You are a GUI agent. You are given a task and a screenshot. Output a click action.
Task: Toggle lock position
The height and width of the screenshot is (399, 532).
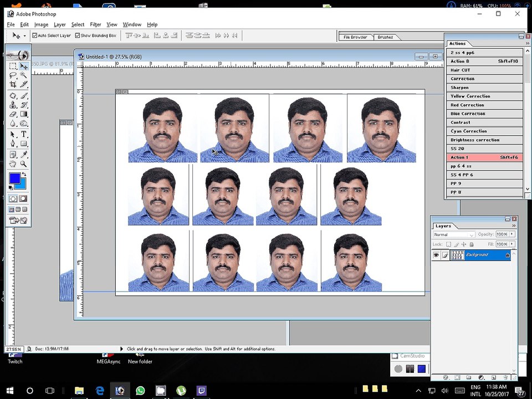(464, 244)
